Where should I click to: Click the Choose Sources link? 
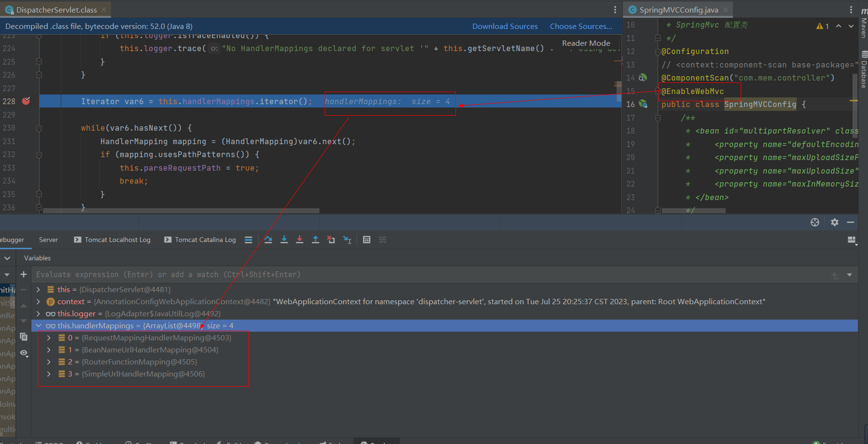(581, 26)
